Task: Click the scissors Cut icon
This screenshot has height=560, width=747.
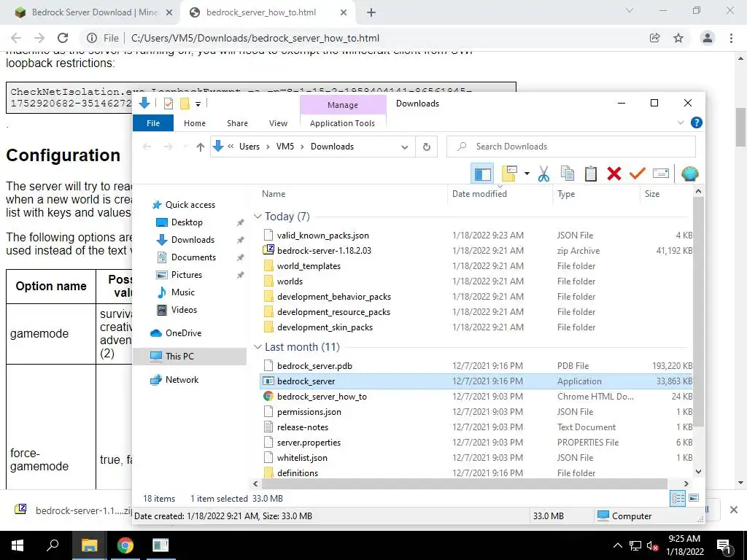Action: coord(543,174)
